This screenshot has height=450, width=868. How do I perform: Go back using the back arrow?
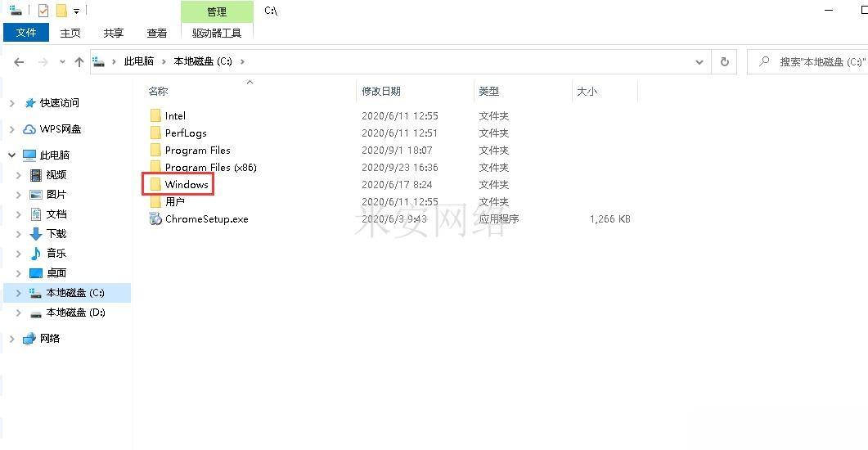pyautogui.click(x=19, y=62)
